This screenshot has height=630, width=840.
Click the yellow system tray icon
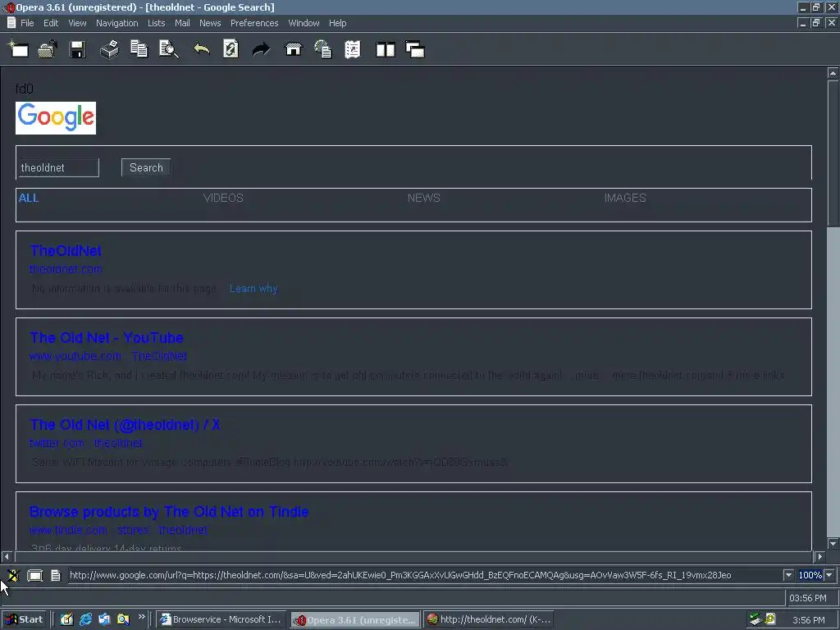tap(770, 619)
